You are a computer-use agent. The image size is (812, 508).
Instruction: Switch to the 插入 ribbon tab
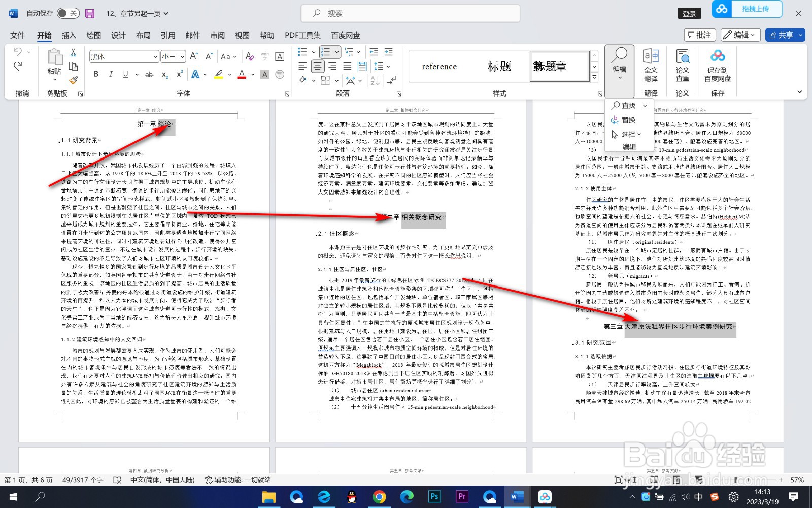(69, 35)
